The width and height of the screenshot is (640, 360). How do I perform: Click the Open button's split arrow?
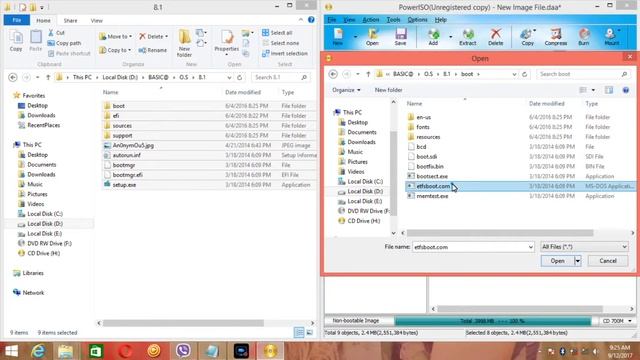(578, 261)
